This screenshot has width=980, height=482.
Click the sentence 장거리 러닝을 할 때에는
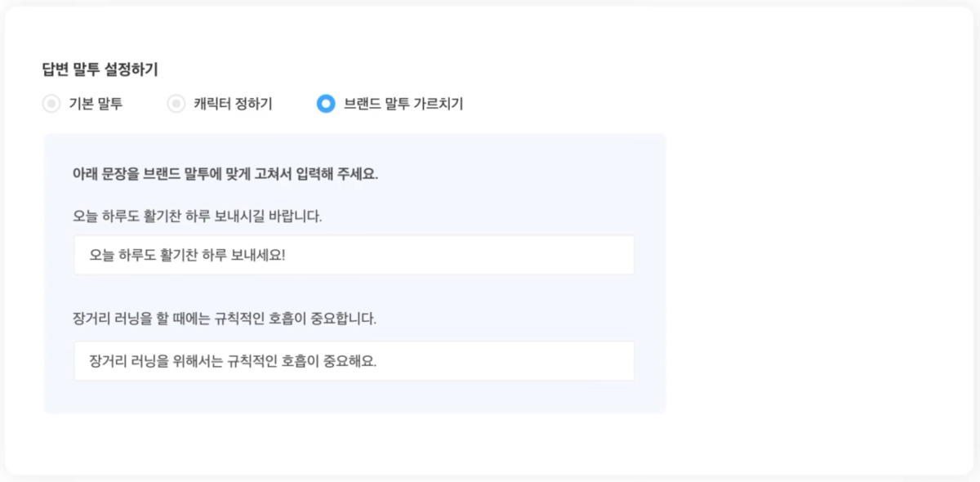(x=225, y=319)
